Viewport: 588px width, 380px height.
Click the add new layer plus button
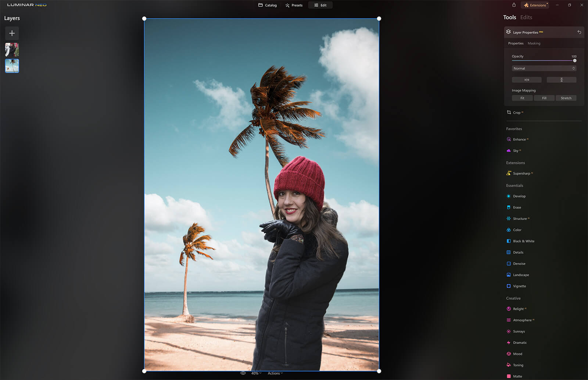click(x=12, y=33)
